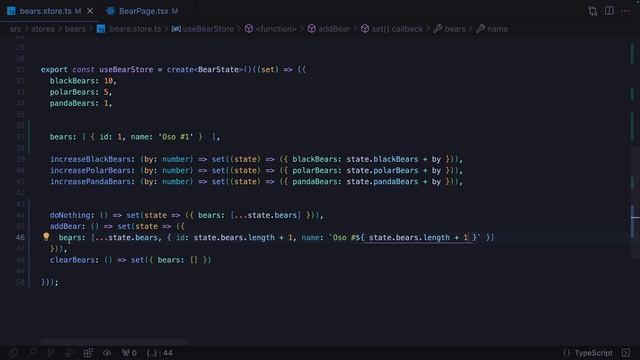Click the 'blackBears: 10,' line
640x360 pixels.
pyautogui.click(x=83, y=81)
